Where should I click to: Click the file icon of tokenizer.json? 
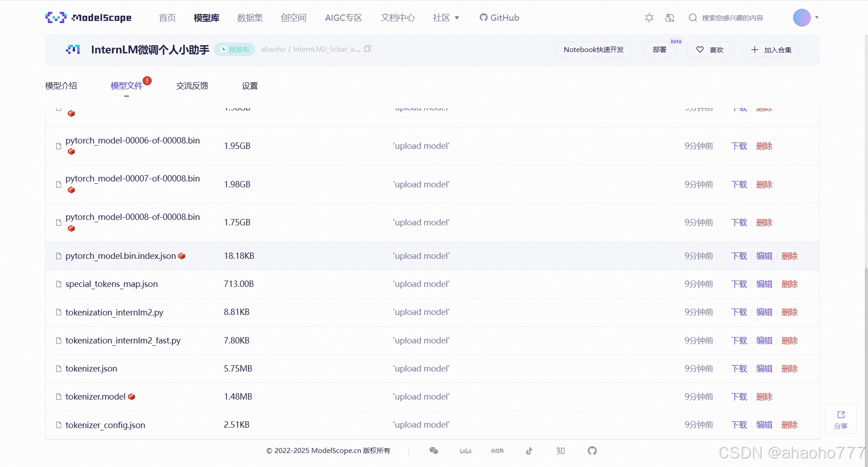58,368
